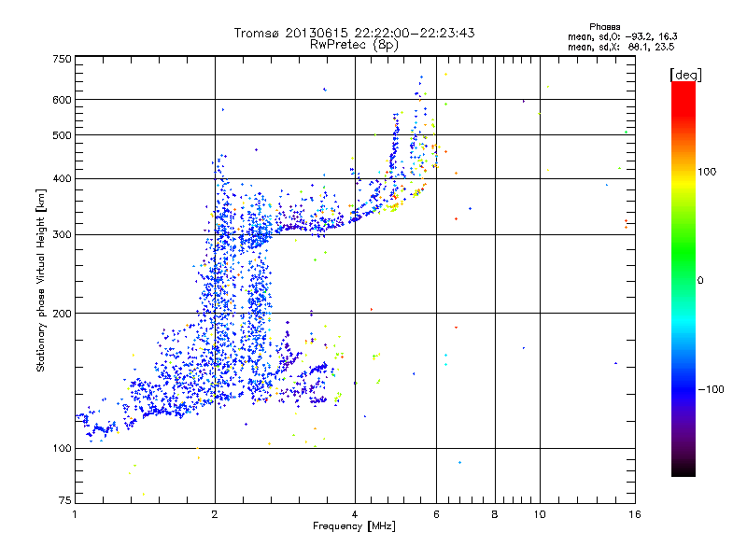Click the 'Phases' heading text
This screenshot has height=560, width=747.
pyautogui.click(x=604, y=27)
